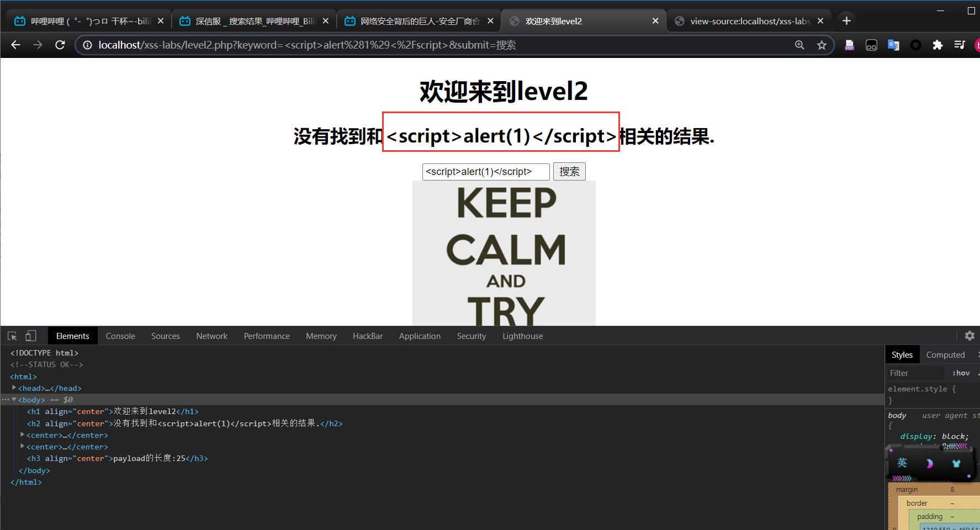Open the Google Translate extension
980x530 pixels.
coord(893,45)
